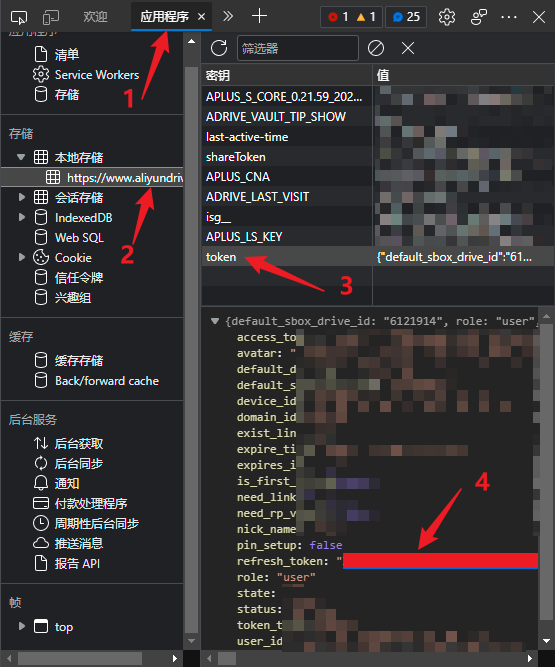Screen dimensions: 555x667
Task: Open the customize and control ellipsis menu
Action: 509,17
